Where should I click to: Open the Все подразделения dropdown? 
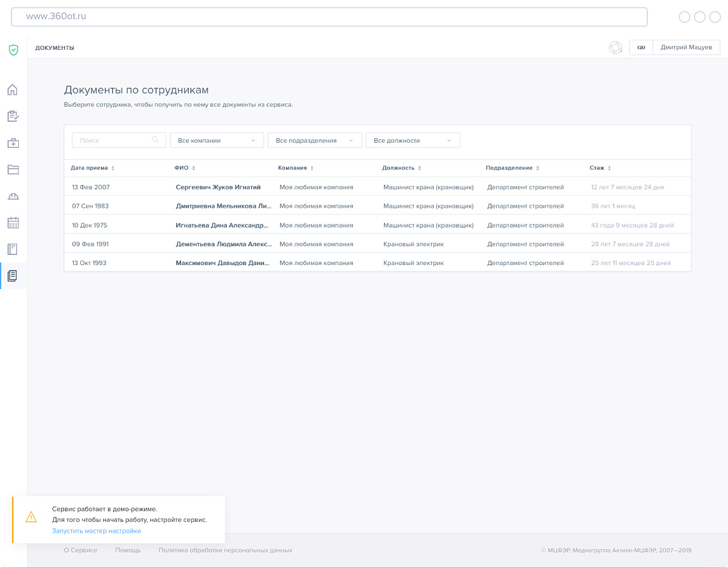tap(315, 140)
